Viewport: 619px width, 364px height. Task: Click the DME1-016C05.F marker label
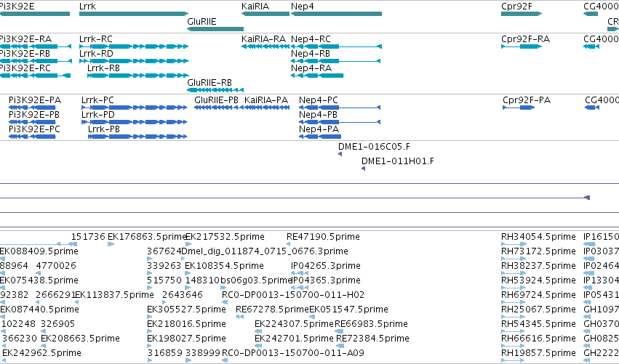click(x=374, y=147)
